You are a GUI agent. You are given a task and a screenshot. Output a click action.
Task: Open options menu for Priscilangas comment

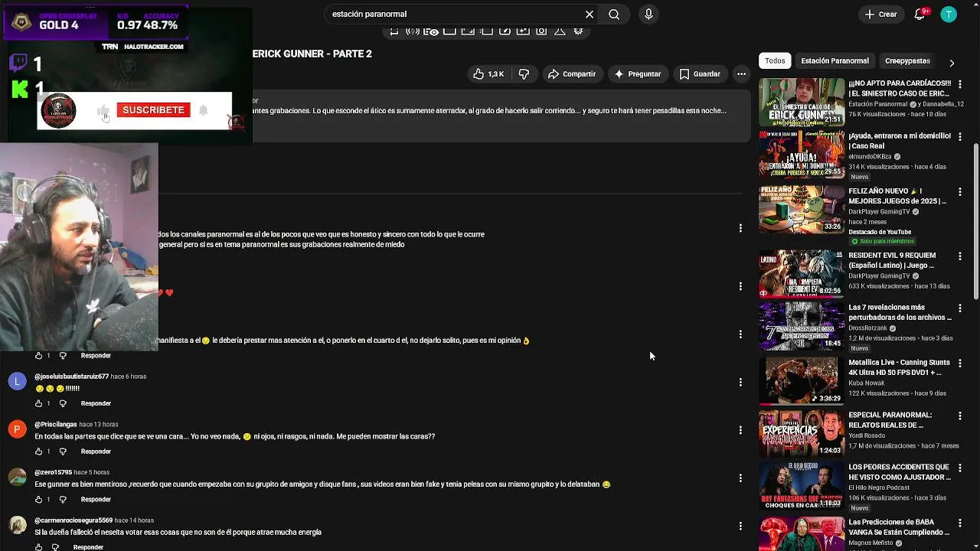(740, 430)
